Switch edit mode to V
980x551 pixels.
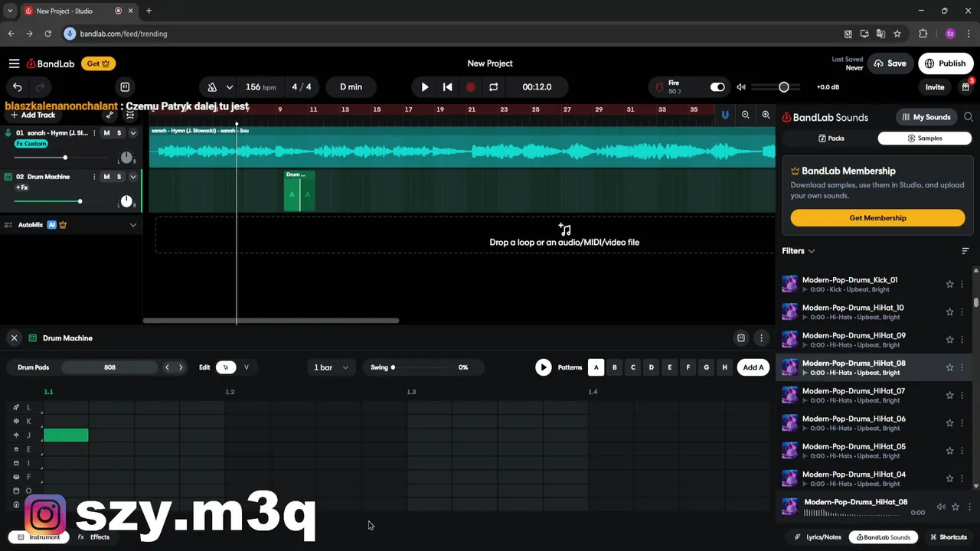[x=247, y=367]
